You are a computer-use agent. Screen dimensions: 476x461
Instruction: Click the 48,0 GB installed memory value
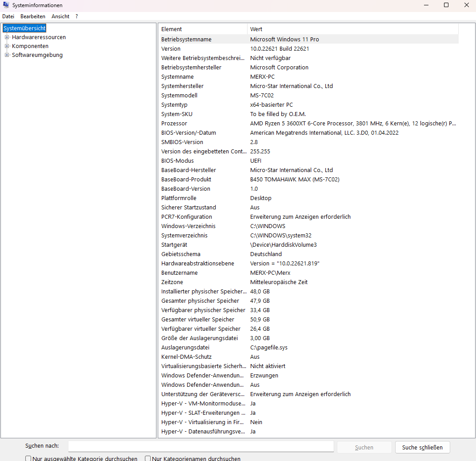point(260,292)
